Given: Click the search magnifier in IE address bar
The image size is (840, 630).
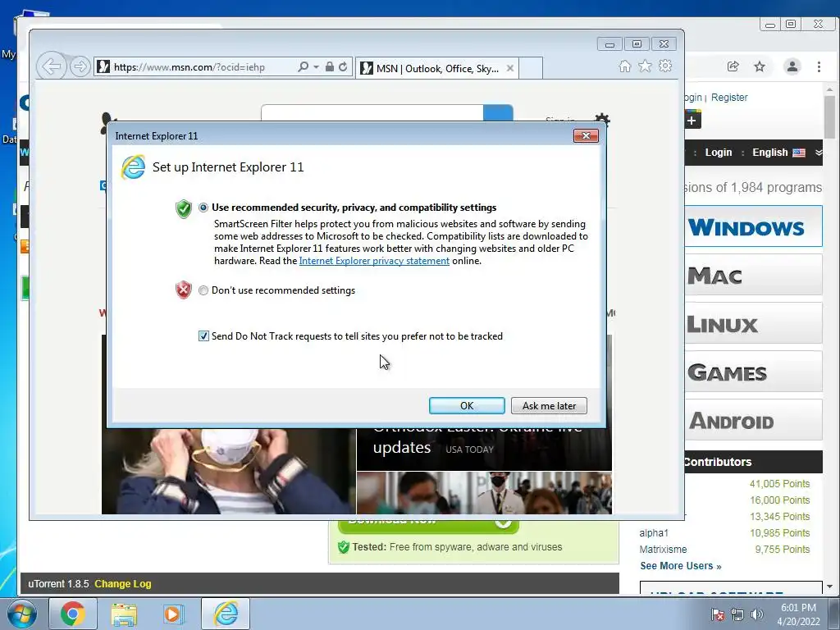Looking at the screenshot, I should point(303,66).
